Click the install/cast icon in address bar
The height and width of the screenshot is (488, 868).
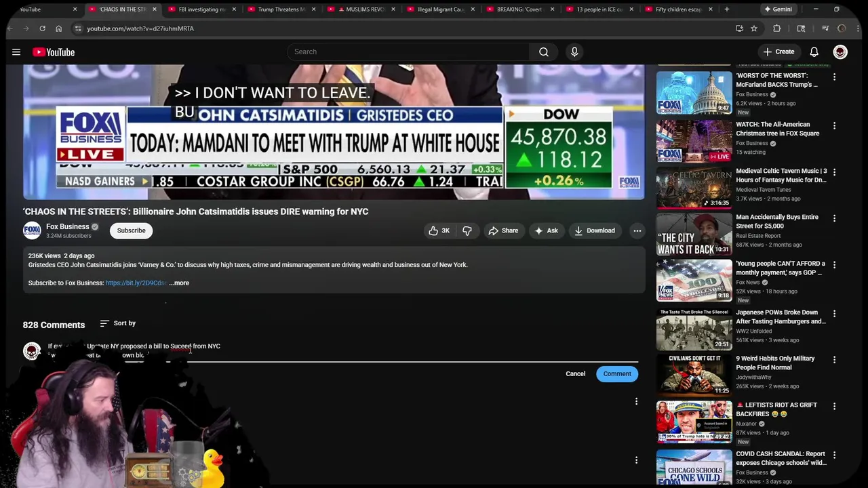pos(739,28)
